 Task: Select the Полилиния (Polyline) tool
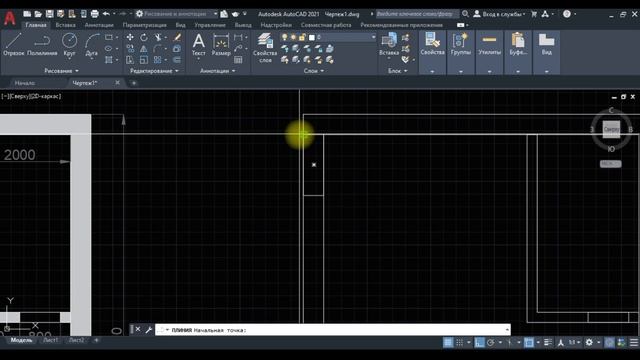click(42, 44)
